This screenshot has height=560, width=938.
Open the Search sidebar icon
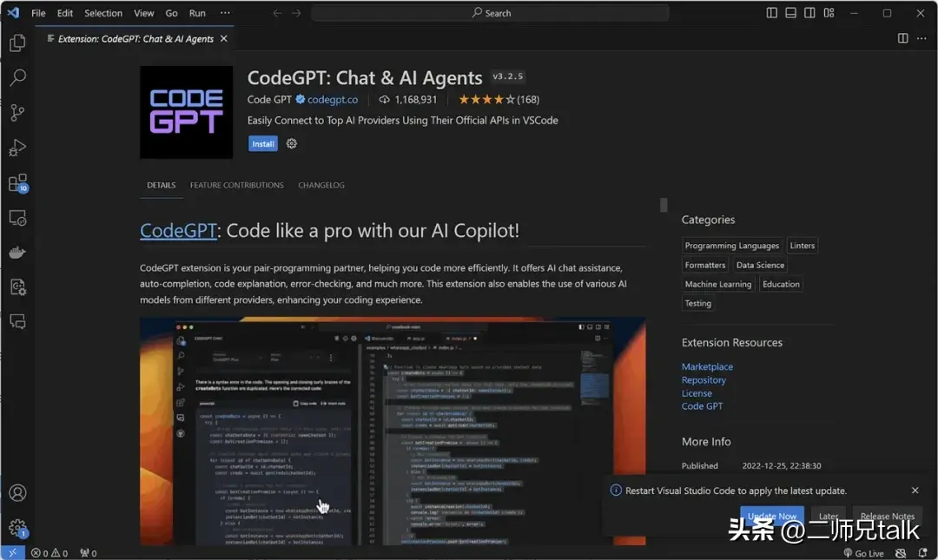pyautogui.click(x=17, y=77)
